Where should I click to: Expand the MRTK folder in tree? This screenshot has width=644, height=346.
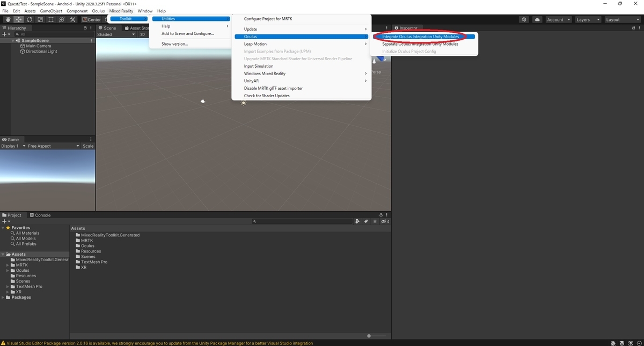[x=8, y=265]
